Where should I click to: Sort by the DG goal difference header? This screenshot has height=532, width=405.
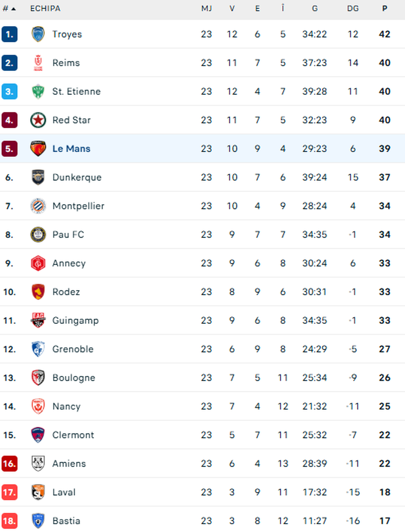point(353,9)
